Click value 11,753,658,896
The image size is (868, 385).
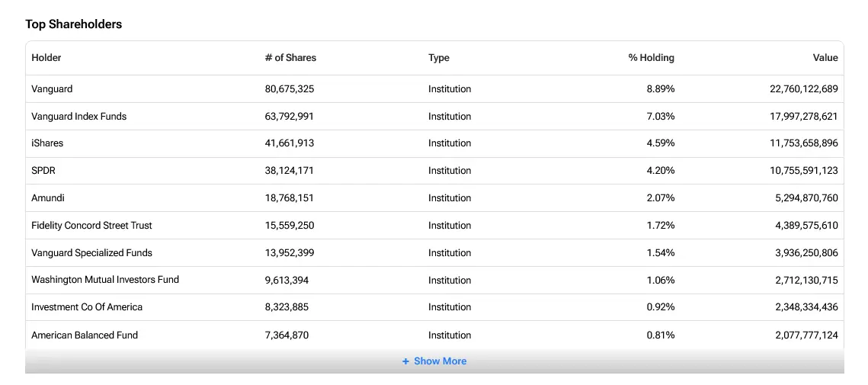pyautogui.click(x=804, y=143)
